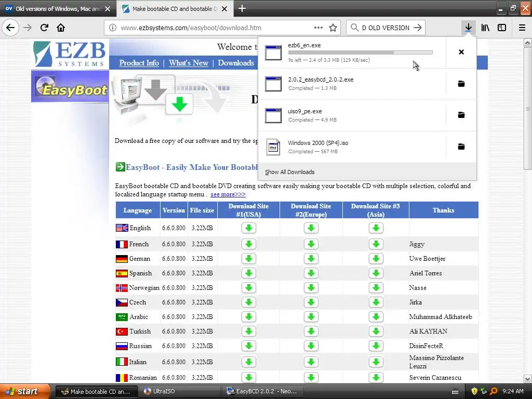Download French version from USA site

pyautogui.click(x=249, y=244)
